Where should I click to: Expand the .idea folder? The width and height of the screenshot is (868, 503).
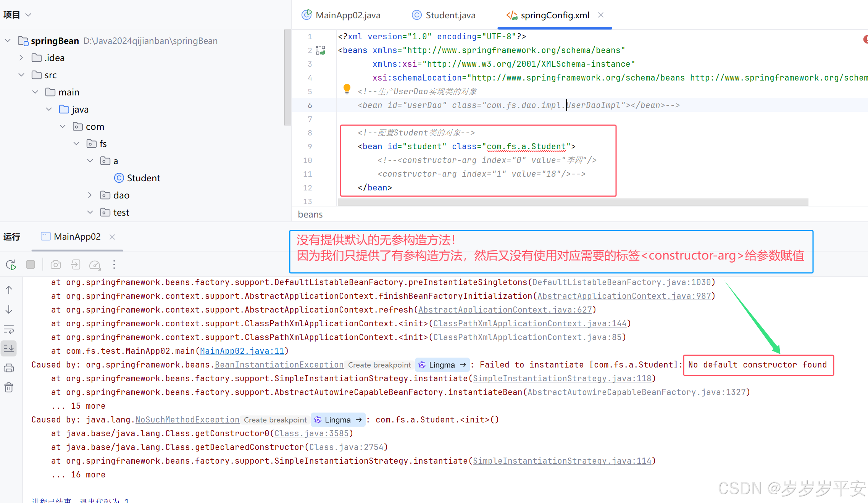click(21, 58)
